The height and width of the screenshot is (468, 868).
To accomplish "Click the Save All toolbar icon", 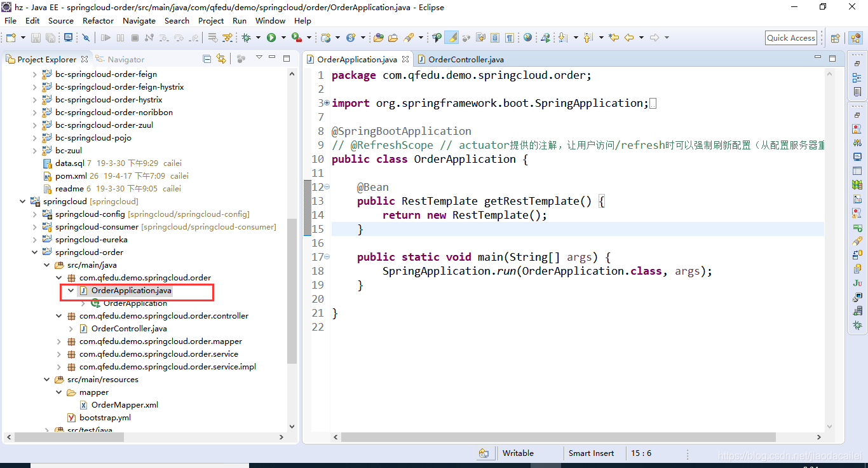I will pos(50,38).
